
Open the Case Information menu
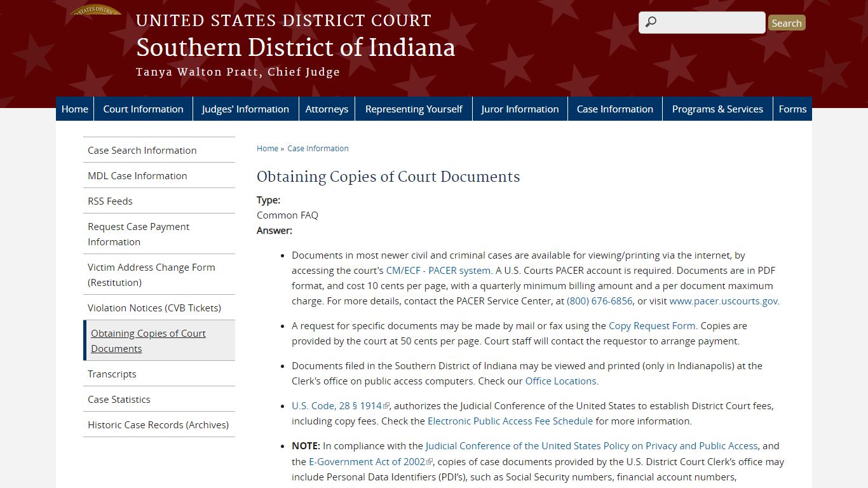pos(615,109)
